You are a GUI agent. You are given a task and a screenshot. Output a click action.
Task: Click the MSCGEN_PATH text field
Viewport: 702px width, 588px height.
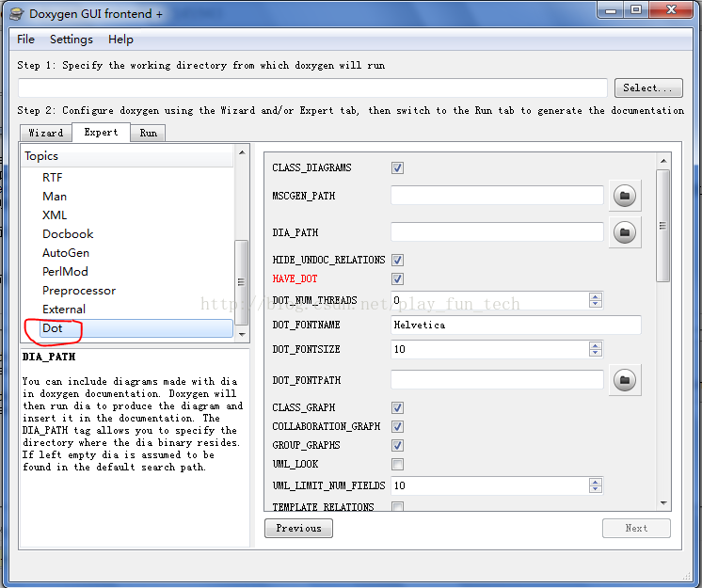[497, 196]
